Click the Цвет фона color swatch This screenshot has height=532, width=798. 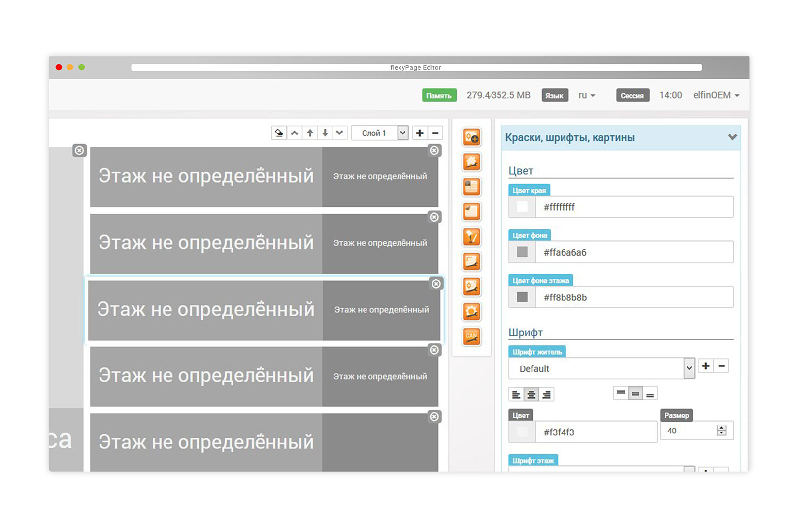pyautogui.click(x=522, y=252)
